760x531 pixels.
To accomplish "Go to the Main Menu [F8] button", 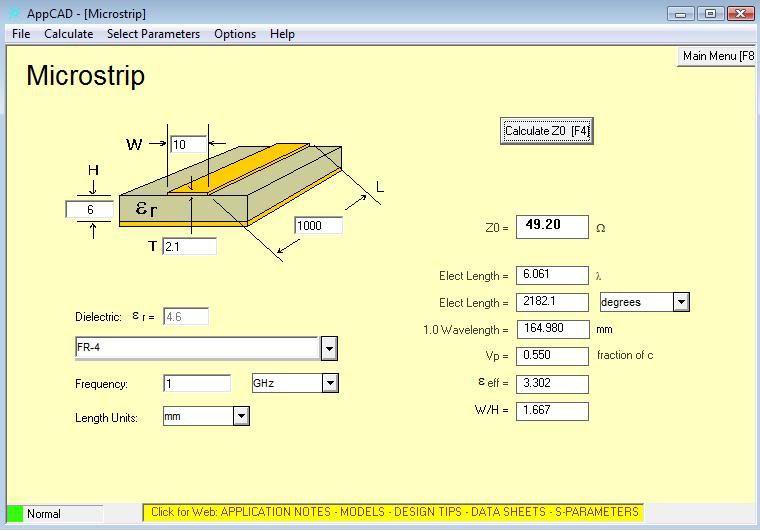I will pos(717,56).
